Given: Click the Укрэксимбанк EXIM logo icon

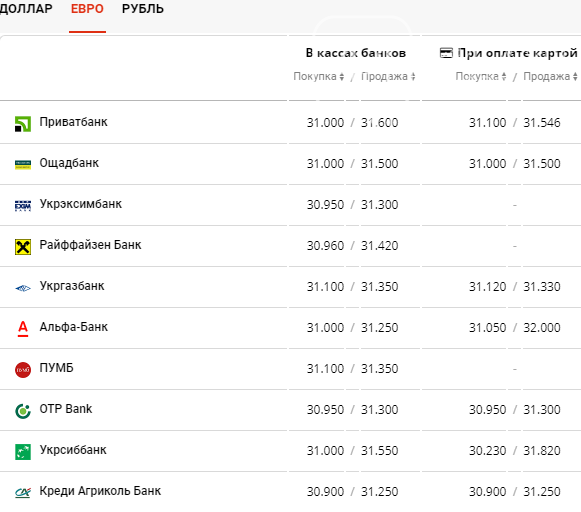Looking at the screenshot, I should pyautogui.click(x=23, y=205).
